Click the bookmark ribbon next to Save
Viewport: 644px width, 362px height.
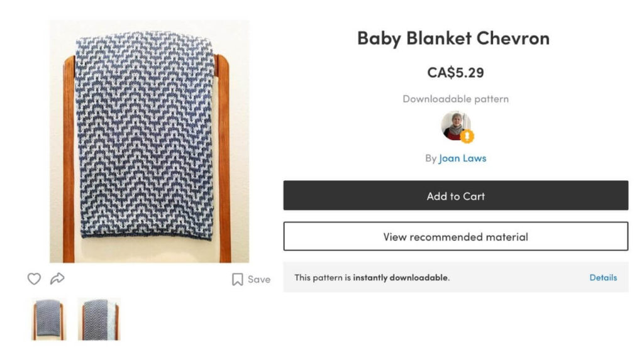[236, 279]
